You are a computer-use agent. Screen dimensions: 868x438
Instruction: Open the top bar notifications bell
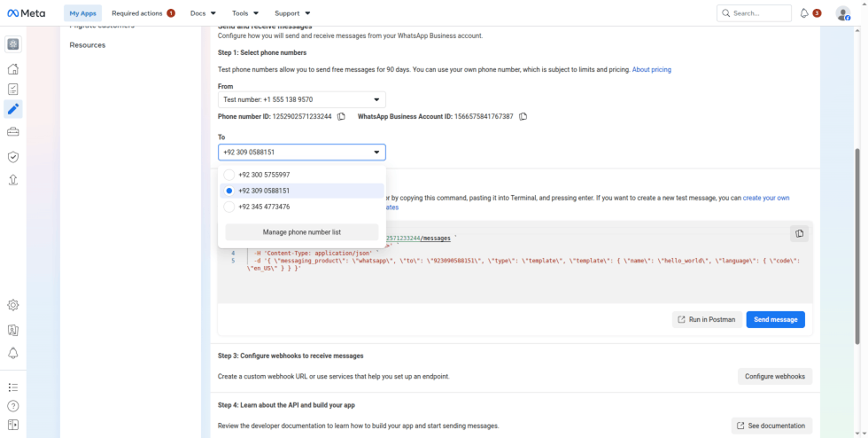(x=805, y=13)
